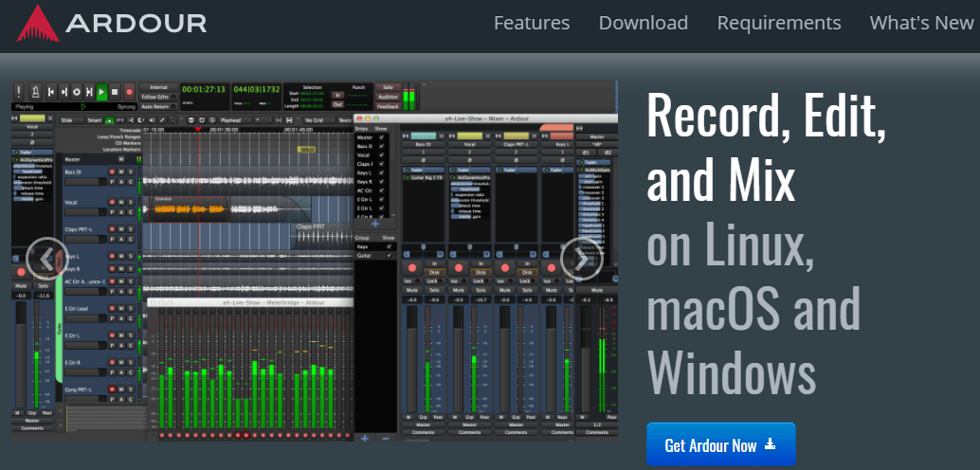Viewport: 980px width, 470px height.
Task: Uncheck Keys R in the Strips show list
Action: point(382,181)
